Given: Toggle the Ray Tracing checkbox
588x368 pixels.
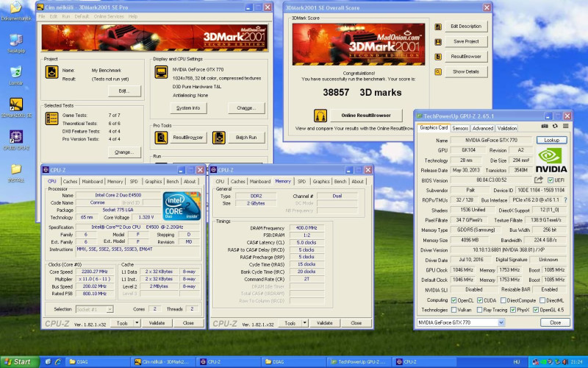Looking at the screenshot, I should coord(480,310).
